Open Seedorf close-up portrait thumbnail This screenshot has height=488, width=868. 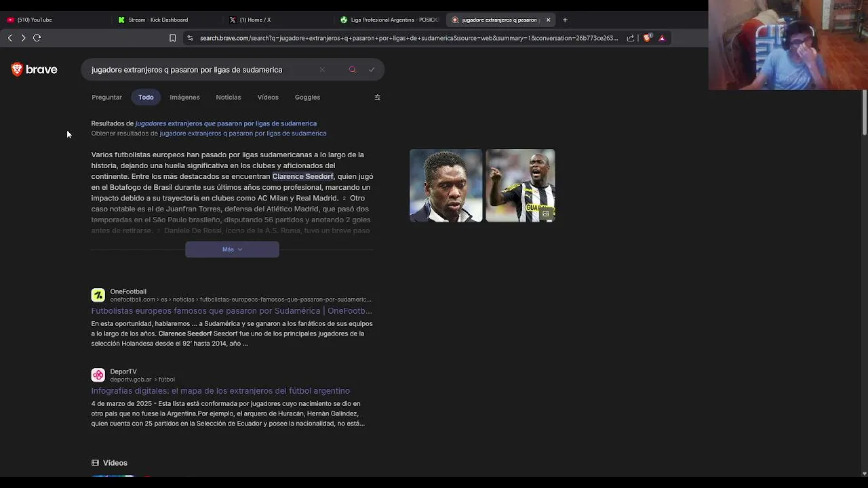tap(446, 186)
